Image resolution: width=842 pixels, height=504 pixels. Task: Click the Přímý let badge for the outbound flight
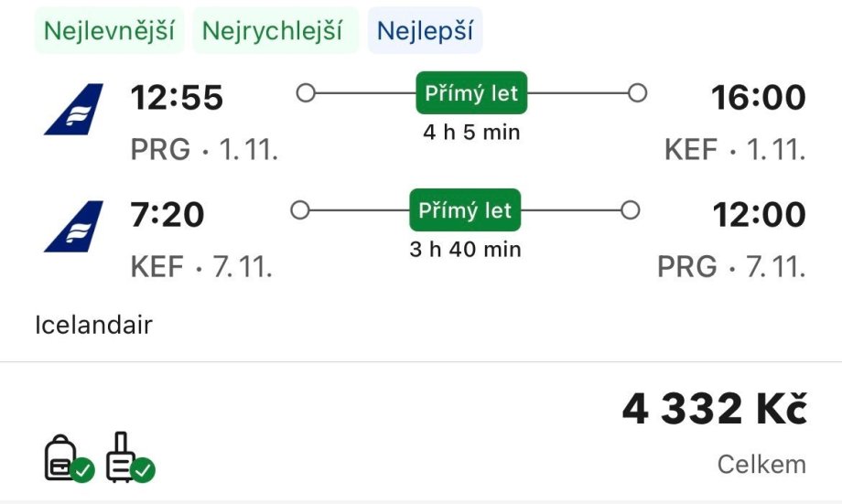(471, 93)
